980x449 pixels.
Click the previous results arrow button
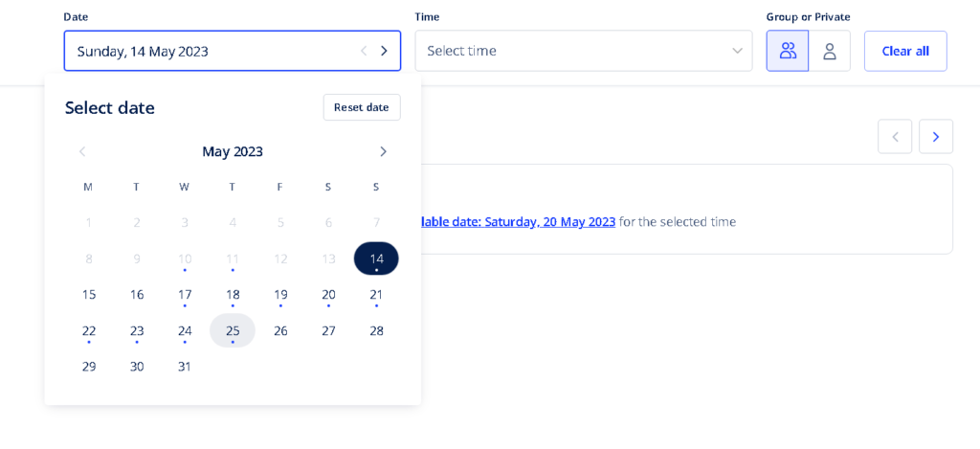(x=895, y=136)
